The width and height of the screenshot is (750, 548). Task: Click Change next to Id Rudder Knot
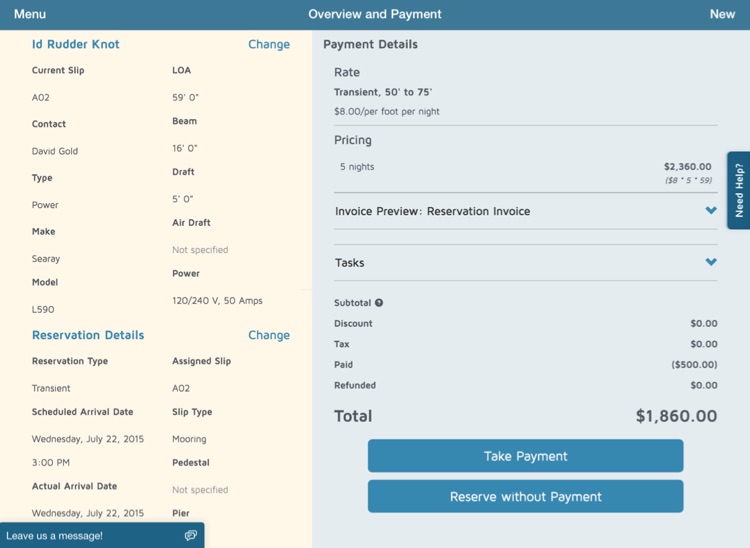click(268, 44)
